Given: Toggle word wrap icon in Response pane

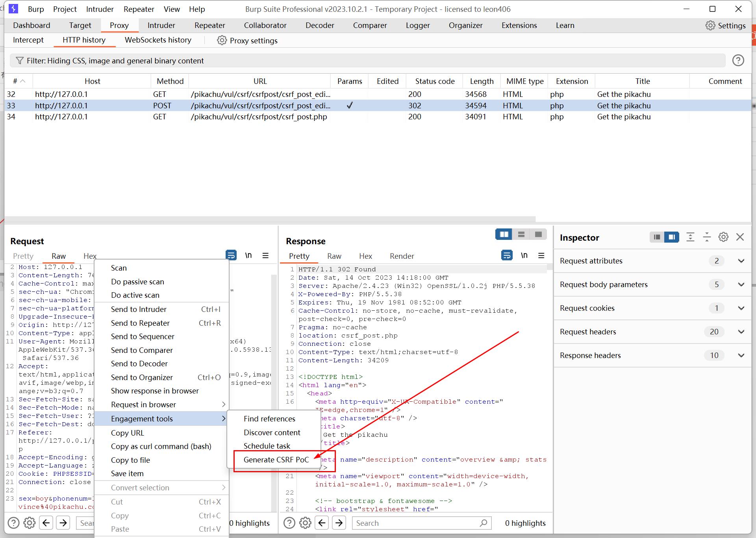Looking at the screenshot, I should point(507,255).
